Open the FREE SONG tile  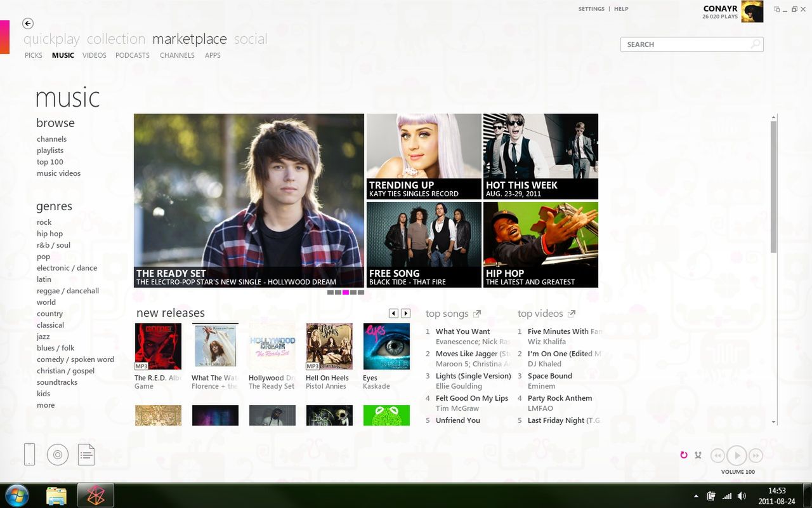point(424,244)
